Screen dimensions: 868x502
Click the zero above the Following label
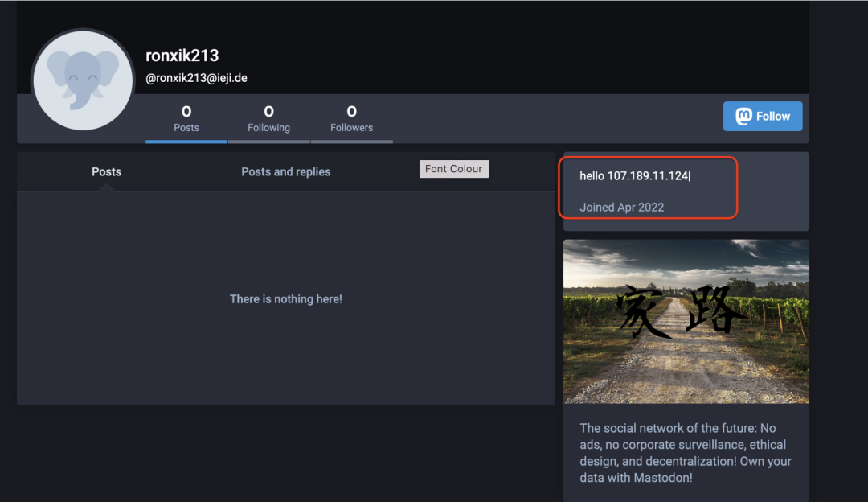(x=268, y=111)
